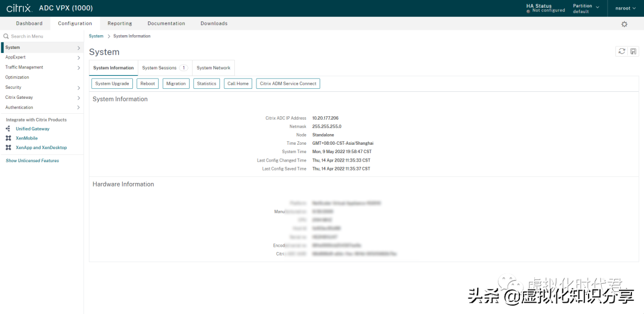This screenshot has height=314, width=644.
Task: Open XenApp and XenDesktop link
Action: 41,147
